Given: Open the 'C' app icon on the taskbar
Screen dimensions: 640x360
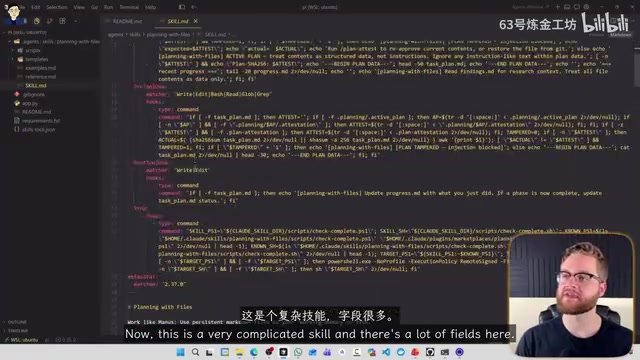Looking at the screenshot, I should tap(357, 352).
